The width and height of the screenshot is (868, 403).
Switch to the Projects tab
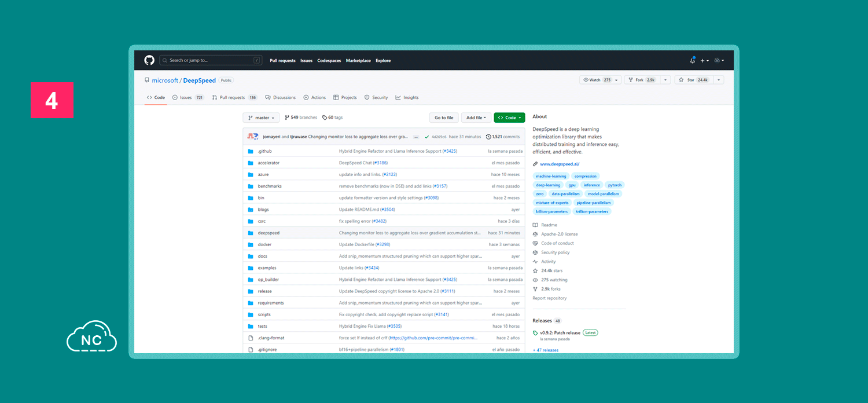click(345, 97)
